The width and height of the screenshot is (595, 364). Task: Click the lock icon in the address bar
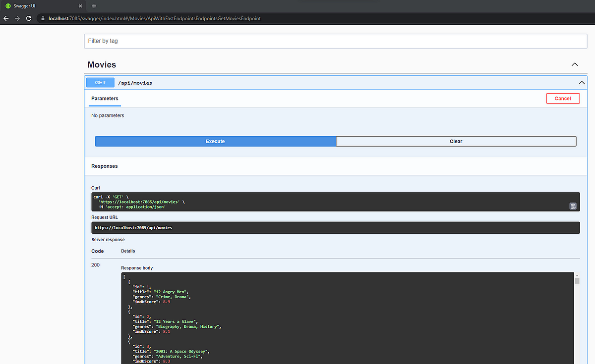tap(44, 18)
